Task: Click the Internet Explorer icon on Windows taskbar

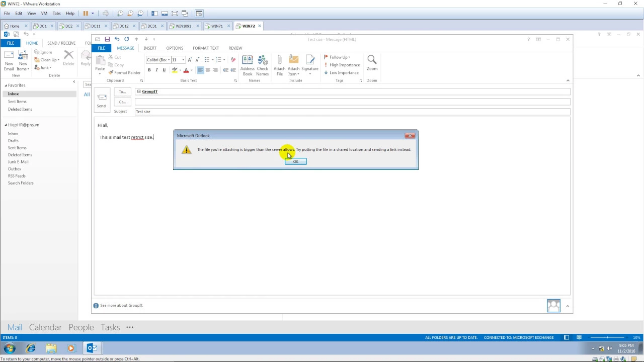Action: 31,348
